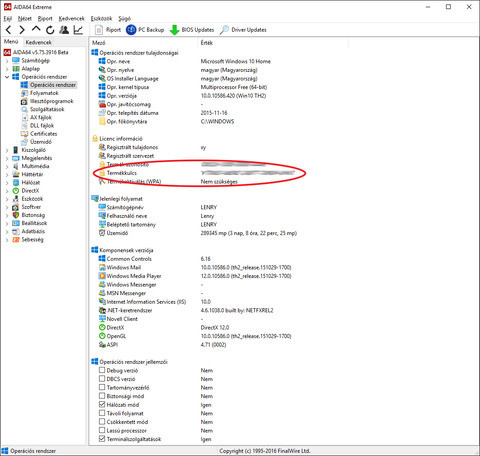Open the Eszközök menu
Viewport: 480px width, 456px height.
101,18
